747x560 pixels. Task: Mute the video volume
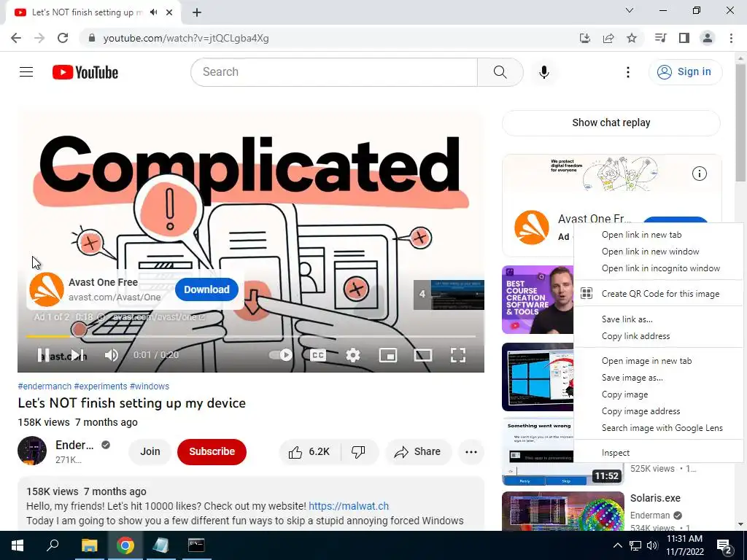112,355
